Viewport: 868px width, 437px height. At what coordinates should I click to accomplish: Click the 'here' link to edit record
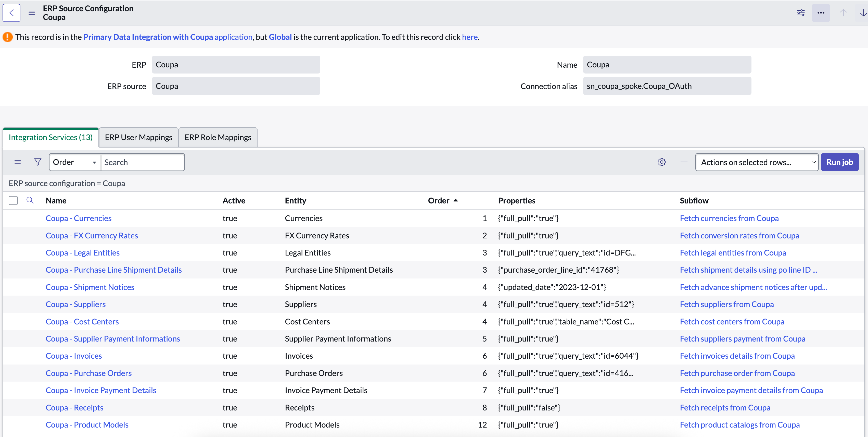[470, 37]
